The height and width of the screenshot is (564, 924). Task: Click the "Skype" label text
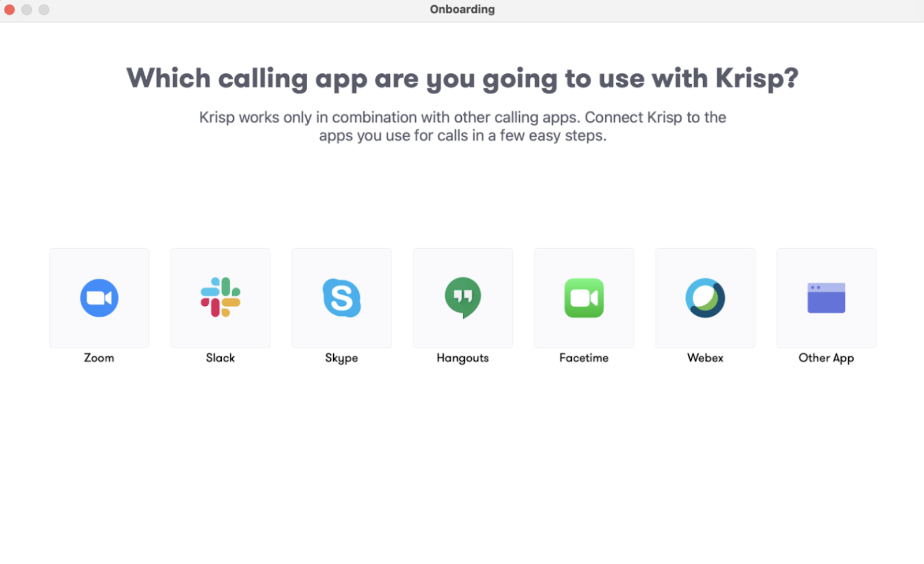(342, 358)
